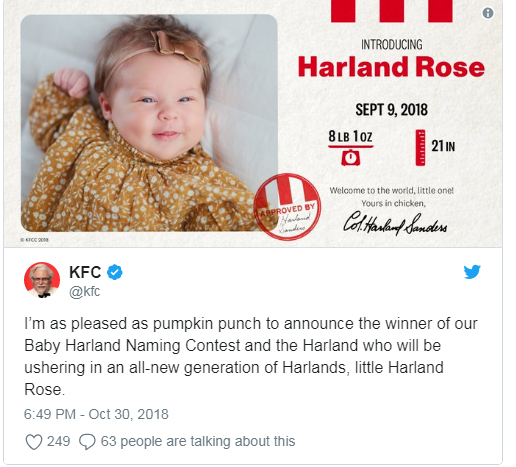Click the speech bubble reply icon

[x=87, y=442]
